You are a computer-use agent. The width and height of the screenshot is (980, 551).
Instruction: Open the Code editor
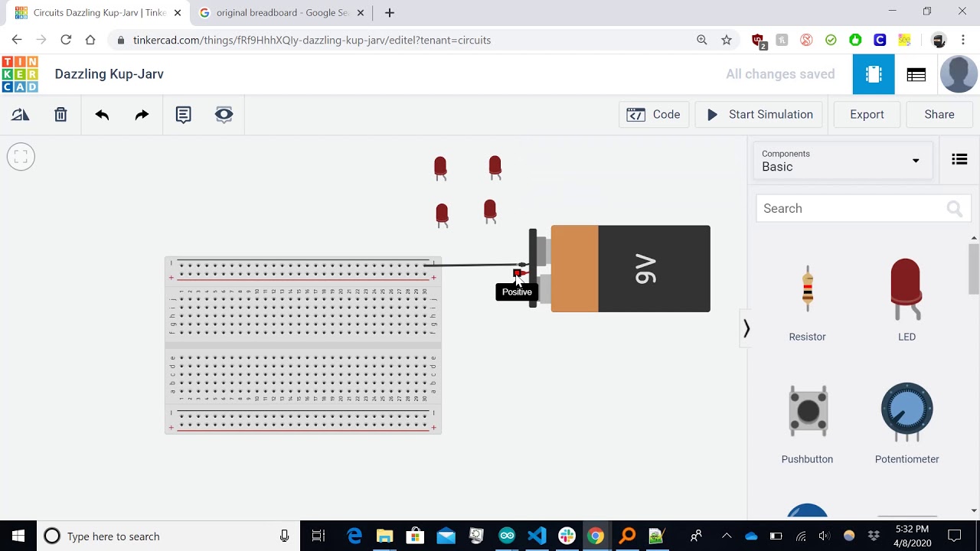pyautogui.click(x=654, y=115)
